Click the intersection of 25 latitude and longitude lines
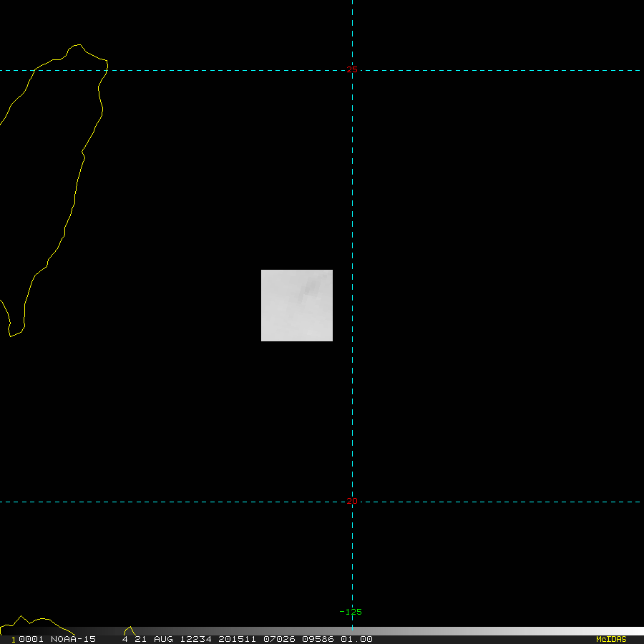The image size is (644, 644). click(352, 70)
